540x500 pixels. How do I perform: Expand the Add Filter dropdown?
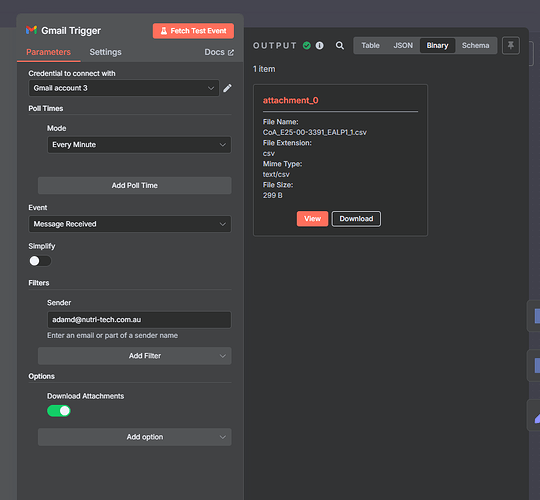click(x=135, y=356)
